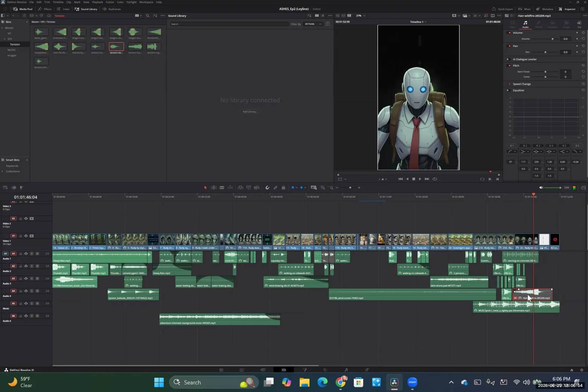Toggle the Pan enable switch

(509, 46)
